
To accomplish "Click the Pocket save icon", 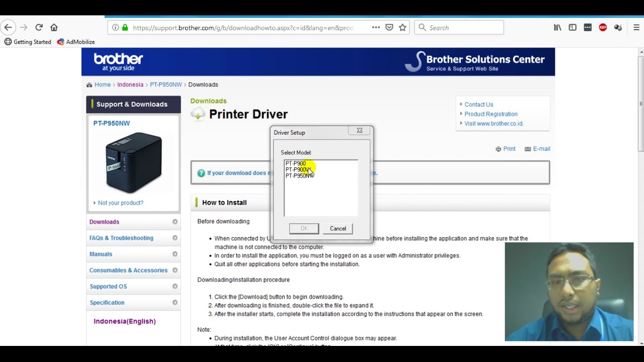I will point(389,28).
